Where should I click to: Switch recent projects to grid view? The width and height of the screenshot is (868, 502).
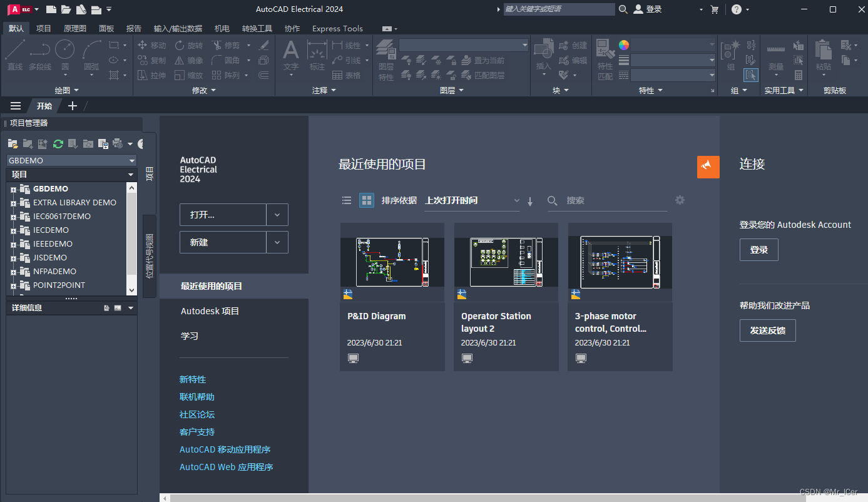[367, 200]
